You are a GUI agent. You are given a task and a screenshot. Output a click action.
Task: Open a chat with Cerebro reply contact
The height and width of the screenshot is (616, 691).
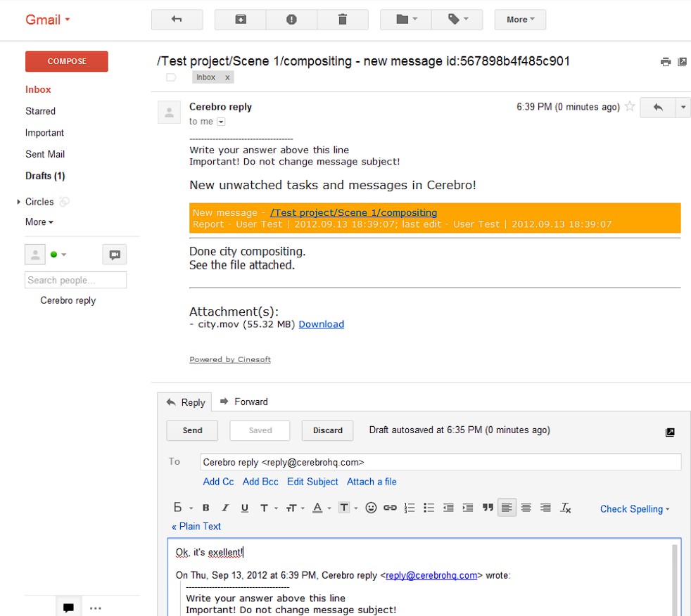(68, 300)
